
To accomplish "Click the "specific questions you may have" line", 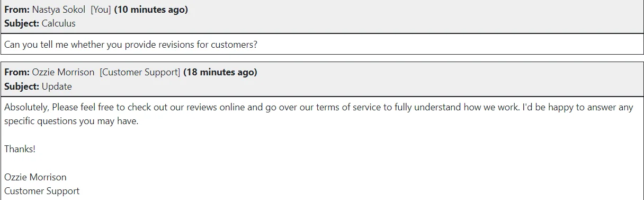I will click(71, 121).
